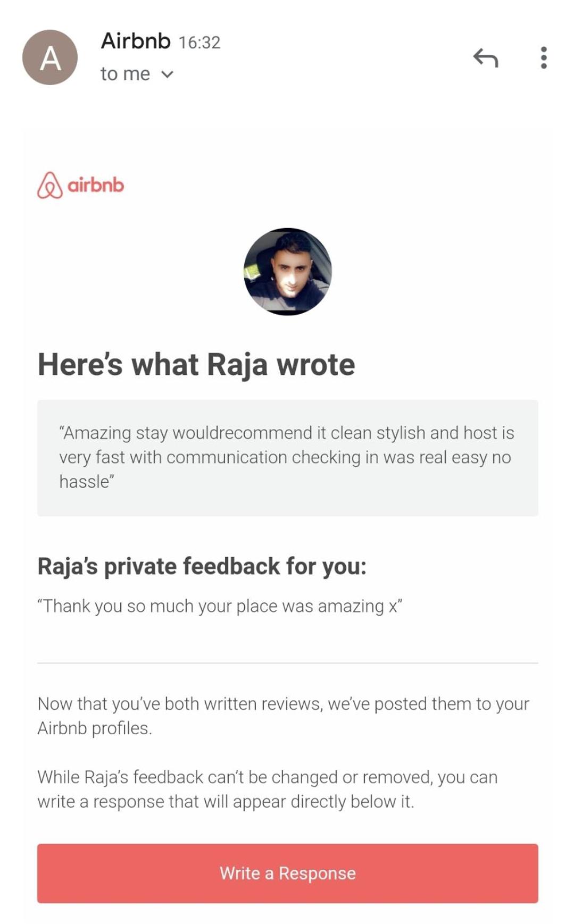This screenshot has width=574, height=924.
Task: Tap the reply arrow icon
Action: [x=485, y=57]
